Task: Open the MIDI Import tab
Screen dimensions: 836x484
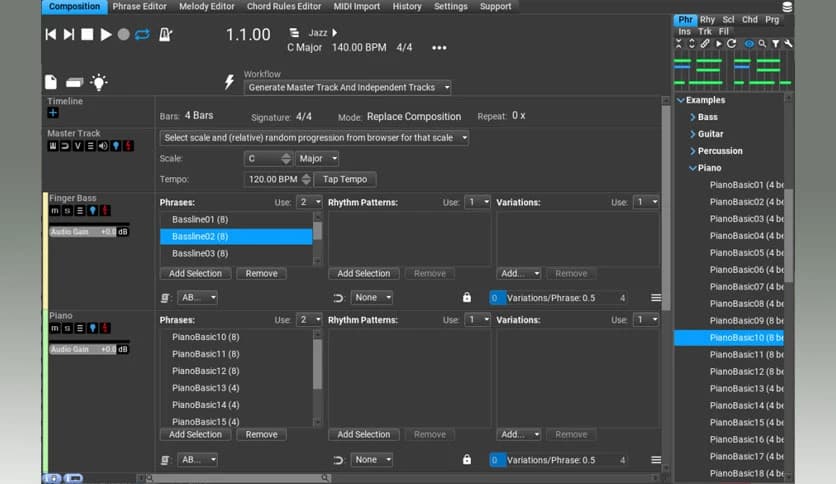Action: [357, 6]
